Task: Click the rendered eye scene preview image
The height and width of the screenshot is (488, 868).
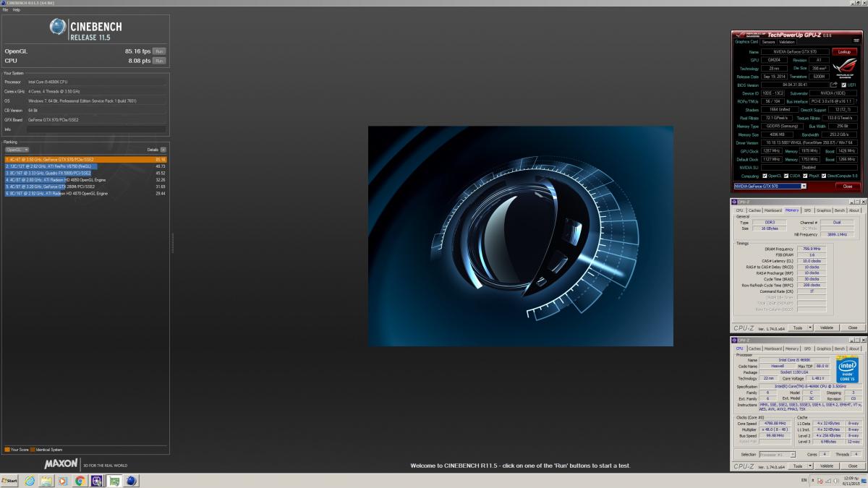Action: pyautogui.click(x=521, y=236)
